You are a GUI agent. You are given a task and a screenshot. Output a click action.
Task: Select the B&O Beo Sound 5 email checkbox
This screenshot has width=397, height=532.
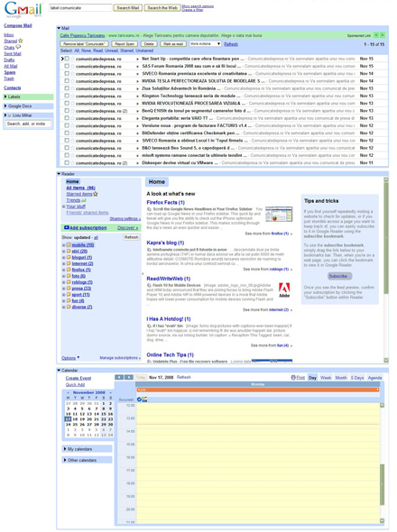coord(67,148)
